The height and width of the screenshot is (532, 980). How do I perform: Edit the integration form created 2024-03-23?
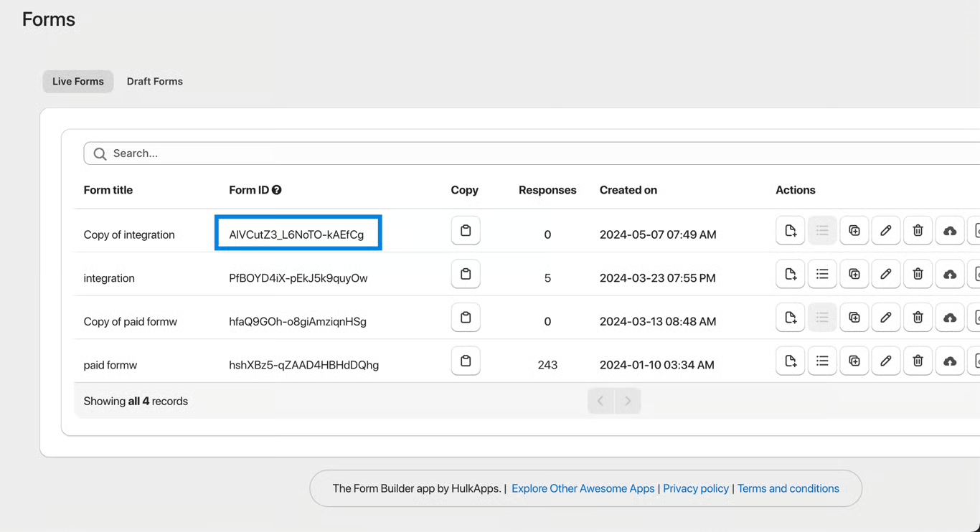coord(886,274)
